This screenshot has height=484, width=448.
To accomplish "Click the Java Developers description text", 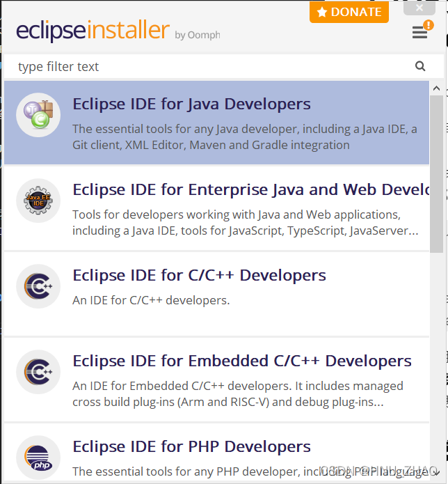I will [x=245, y=137].
